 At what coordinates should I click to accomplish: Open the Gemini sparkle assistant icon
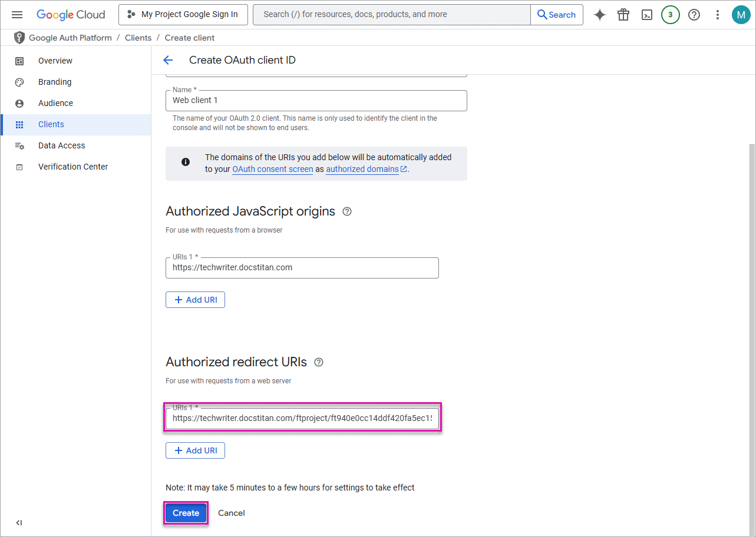tap(600, 15)
